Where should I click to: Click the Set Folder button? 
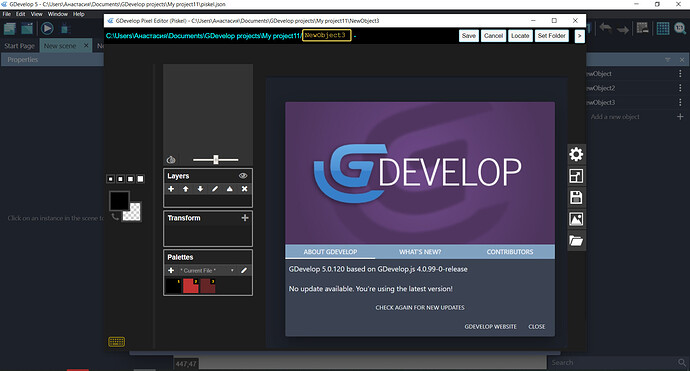(551, 36)
